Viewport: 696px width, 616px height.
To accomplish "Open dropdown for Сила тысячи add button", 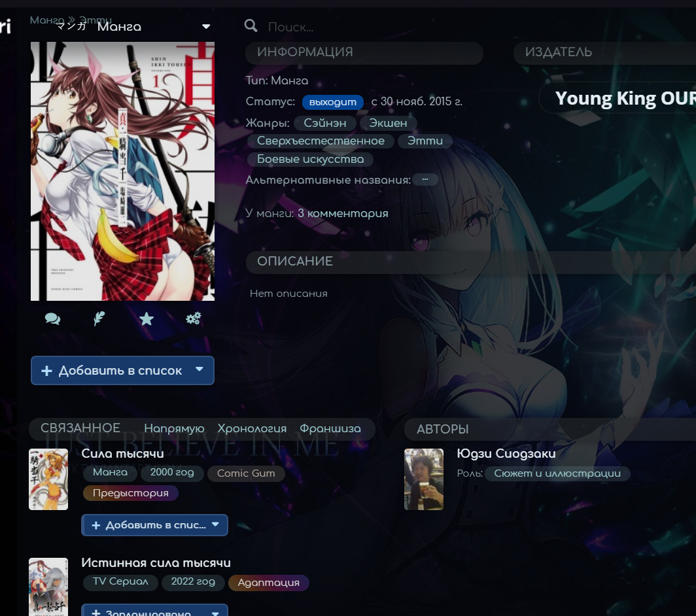I will [215, 524].
